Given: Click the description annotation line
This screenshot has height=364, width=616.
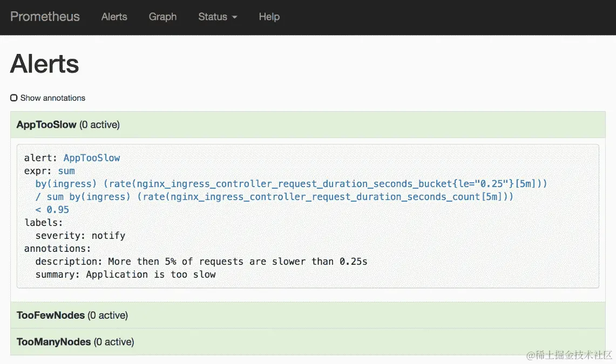Looking at the screenshot, I should (201, 262).
